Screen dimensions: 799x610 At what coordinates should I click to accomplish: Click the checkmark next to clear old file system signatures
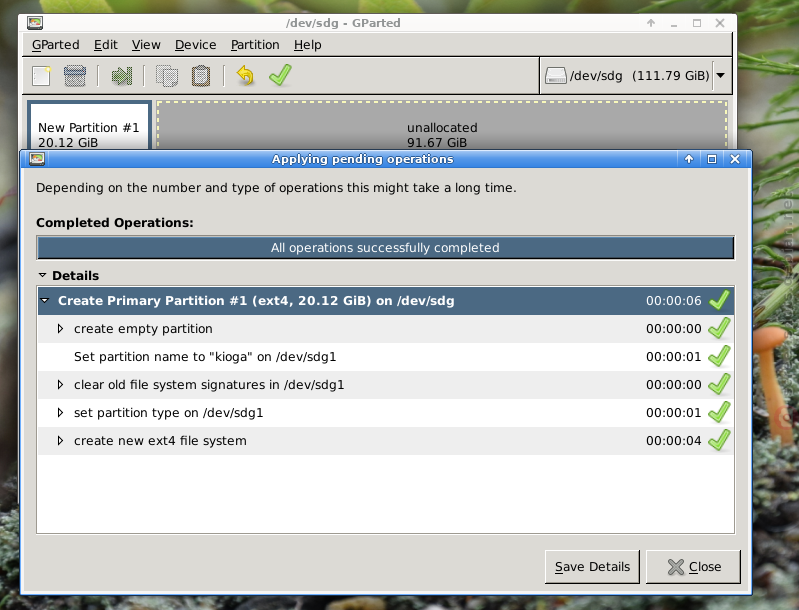(720, 384)
